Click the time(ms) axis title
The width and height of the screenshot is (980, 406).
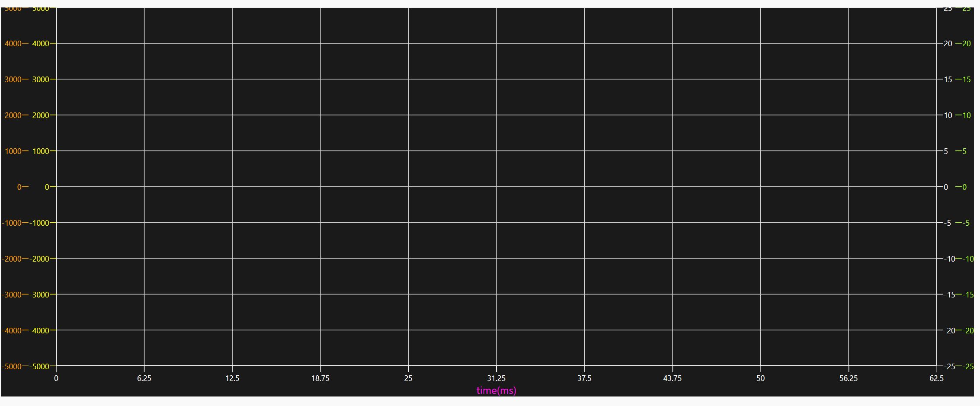tap(496, 390)
